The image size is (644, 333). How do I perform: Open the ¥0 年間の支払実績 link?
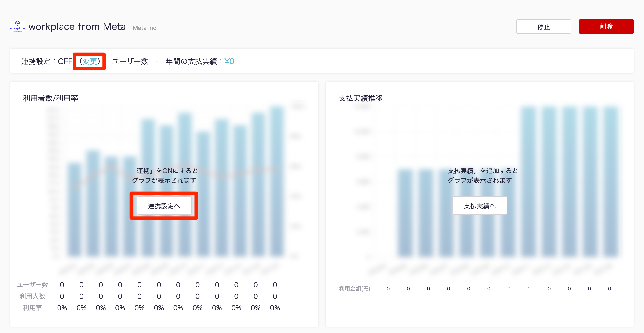[x=229, y=61]
